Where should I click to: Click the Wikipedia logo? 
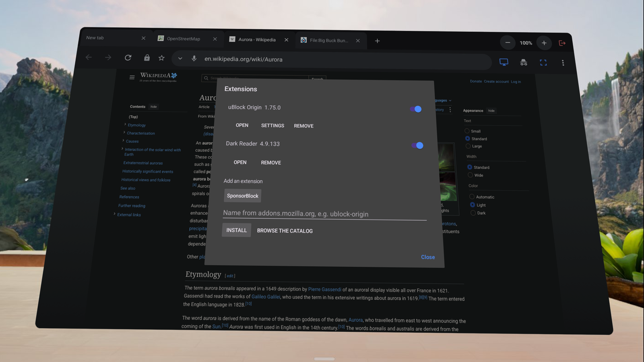[x=158, y=76]
